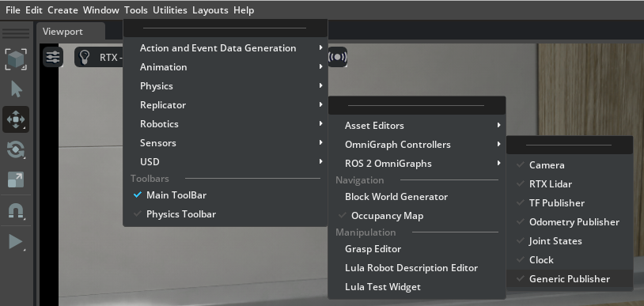
Task: Toggle the magnet Snap tool
Action: tap(16, 211)
